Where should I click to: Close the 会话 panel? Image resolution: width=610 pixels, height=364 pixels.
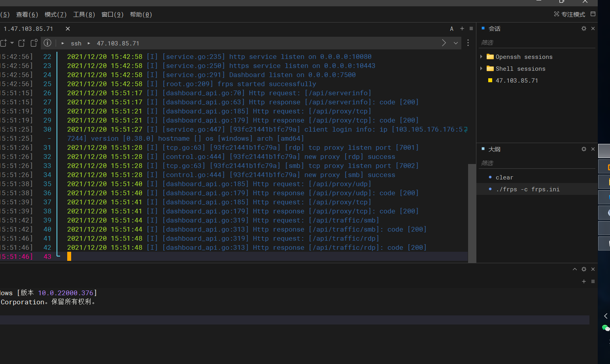(593, 28)
